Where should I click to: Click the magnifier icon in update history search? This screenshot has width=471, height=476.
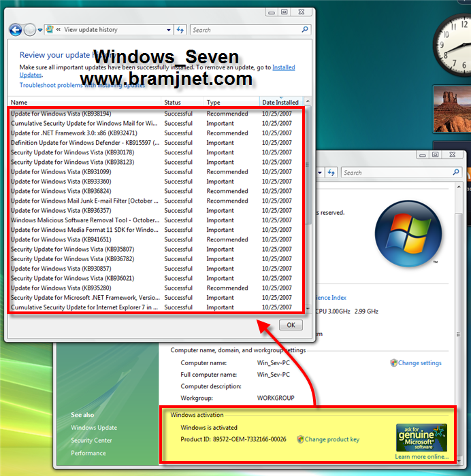(305, 29)
